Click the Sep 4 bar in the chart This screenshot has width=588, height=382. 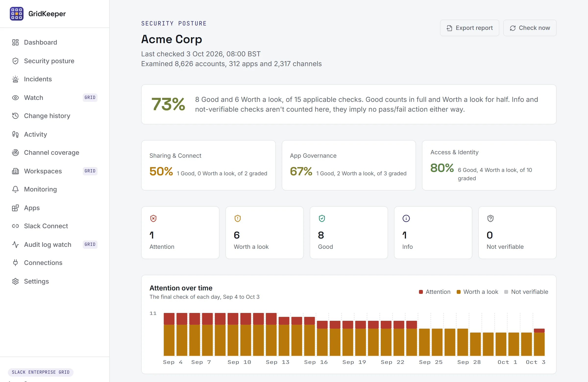(x=169, y=334)
